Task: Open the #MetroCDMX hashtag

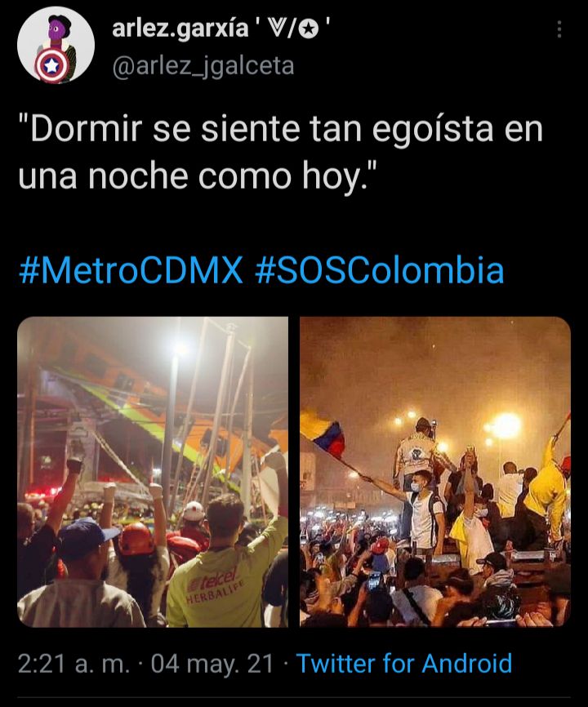Action: (131, 270)
